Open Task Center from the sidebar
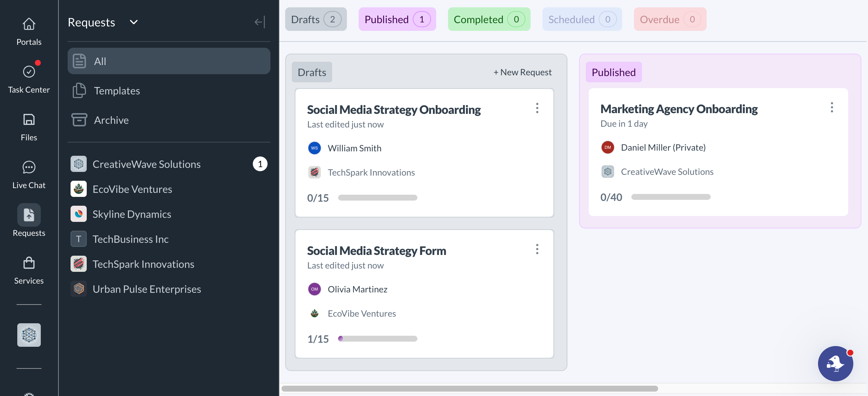The height and width of the screenshot is (396, 868). pos(29,72)
